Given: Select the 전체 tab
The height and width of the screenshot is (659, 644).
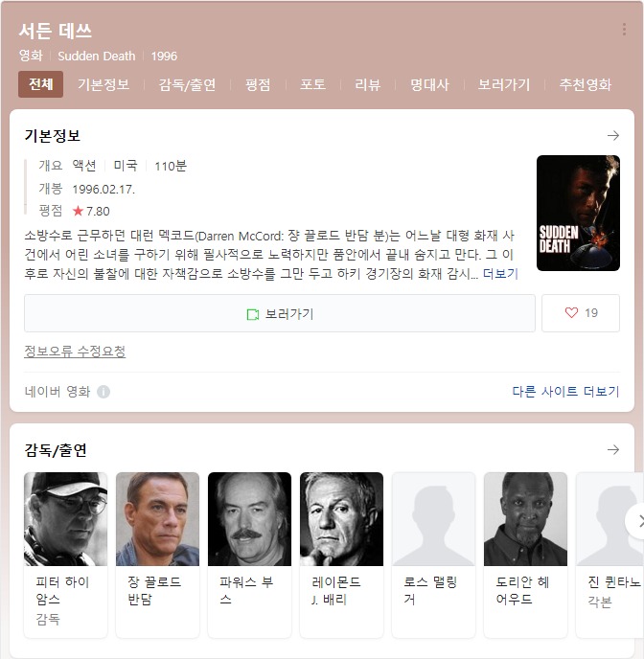Looking at the screenshot, I should pos(41,84).
